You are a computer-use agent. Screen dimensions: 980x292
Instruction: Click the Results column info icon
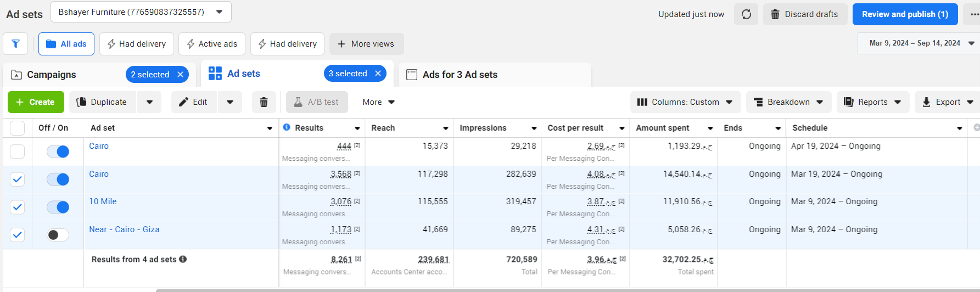click(287, 127)
